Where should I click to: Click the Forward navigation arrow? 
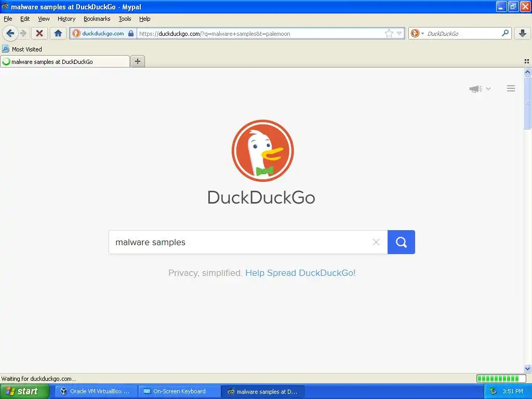click(x=23, y=33)
